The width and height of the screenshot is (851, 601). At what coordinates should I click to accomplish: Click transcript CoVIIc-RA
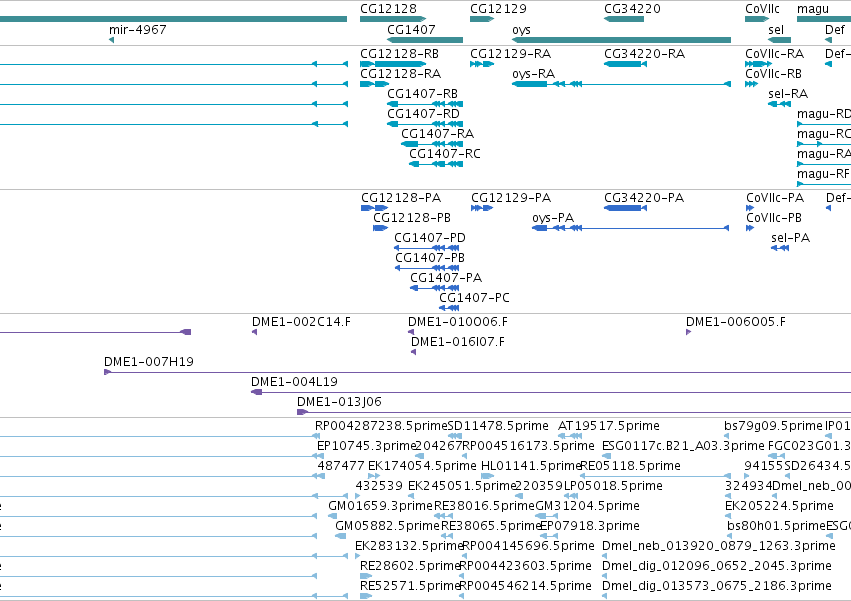tap(758, 64)
